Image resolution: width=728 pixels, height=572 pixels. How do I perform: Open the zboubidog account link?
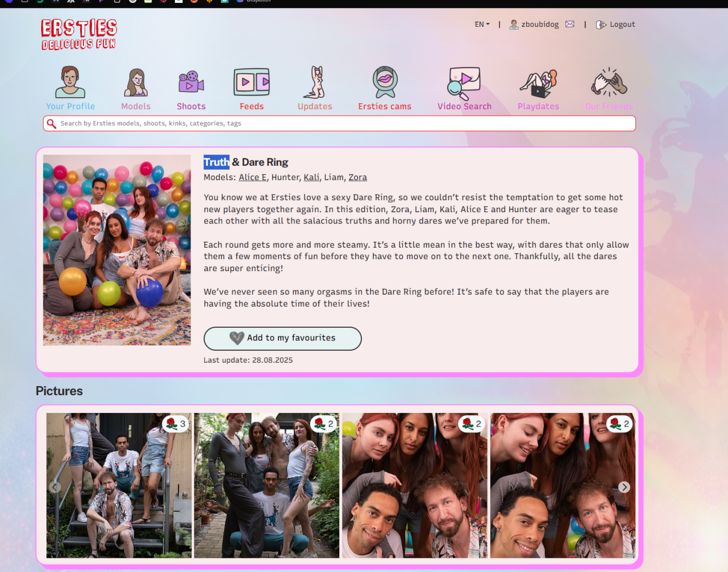(x=540, y=25)
